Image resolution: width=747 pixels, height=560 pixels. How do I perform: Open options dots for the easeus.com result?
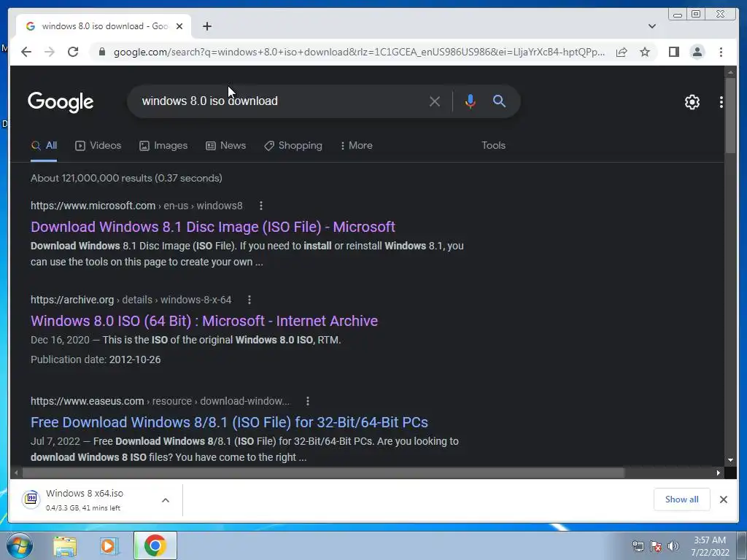coord(308,402)
